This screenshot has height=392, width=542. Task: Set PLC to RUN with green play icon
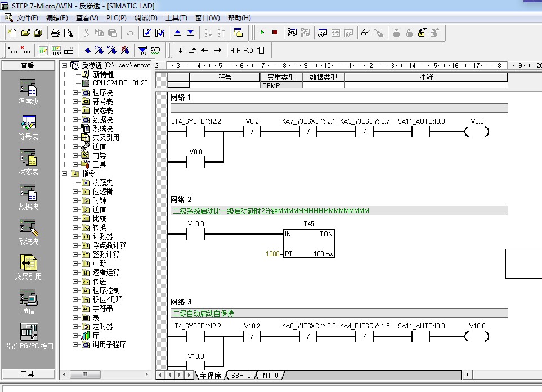coord(262,33)
